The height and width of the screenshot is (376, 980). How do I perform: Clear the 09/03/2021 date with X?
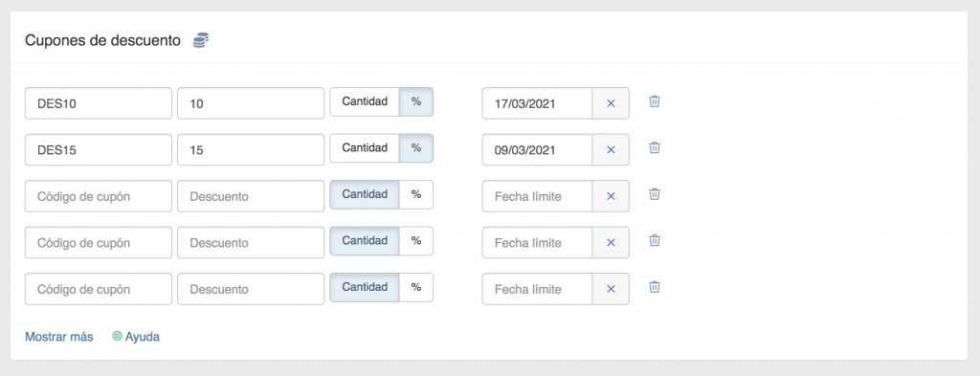[611, 150]
